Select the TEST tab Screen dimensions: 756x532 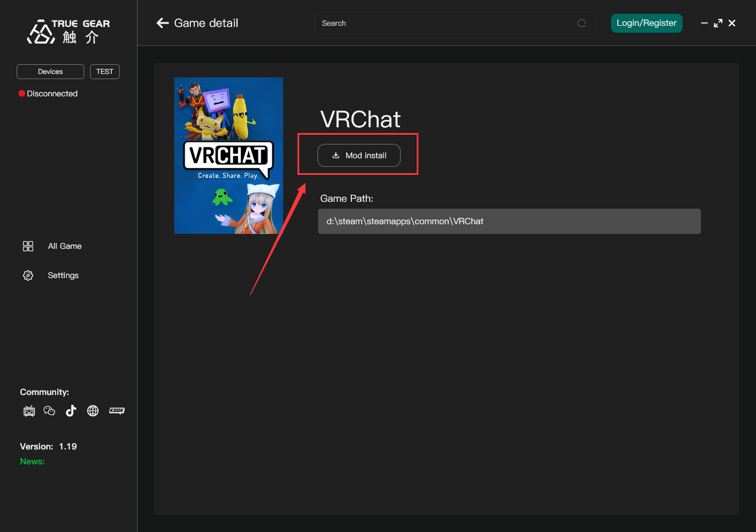[x=104, y=71]
